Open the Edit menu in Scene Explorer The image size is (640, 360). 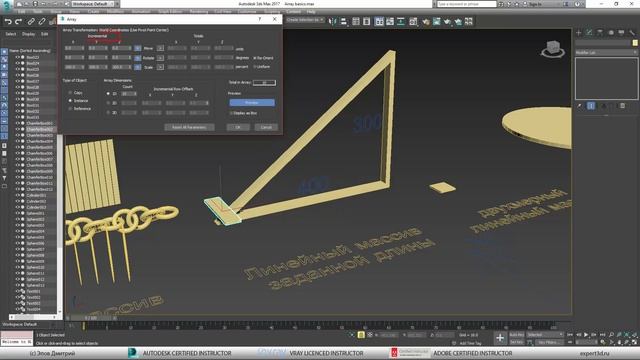pyautogui.click(x=44, y=34)
